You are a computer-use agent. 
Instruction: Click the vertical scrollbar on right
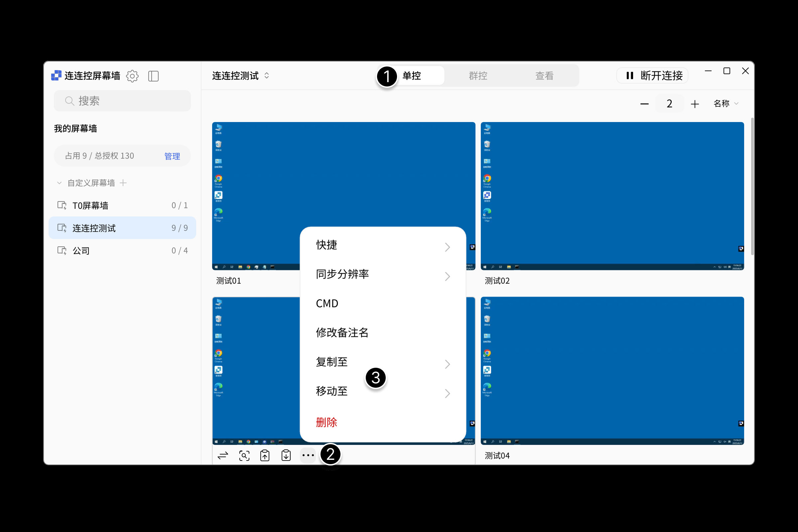[752, 187]
